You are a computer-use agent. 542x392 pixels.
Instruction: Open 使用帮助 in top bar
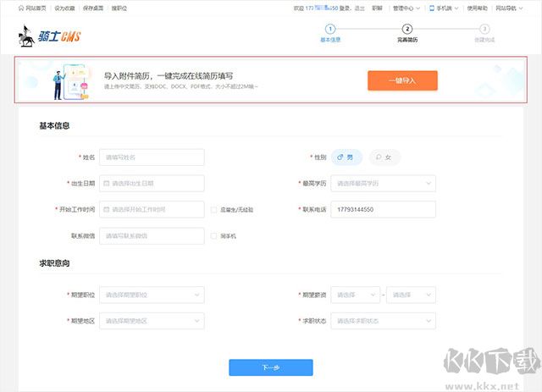pos(478,8)
